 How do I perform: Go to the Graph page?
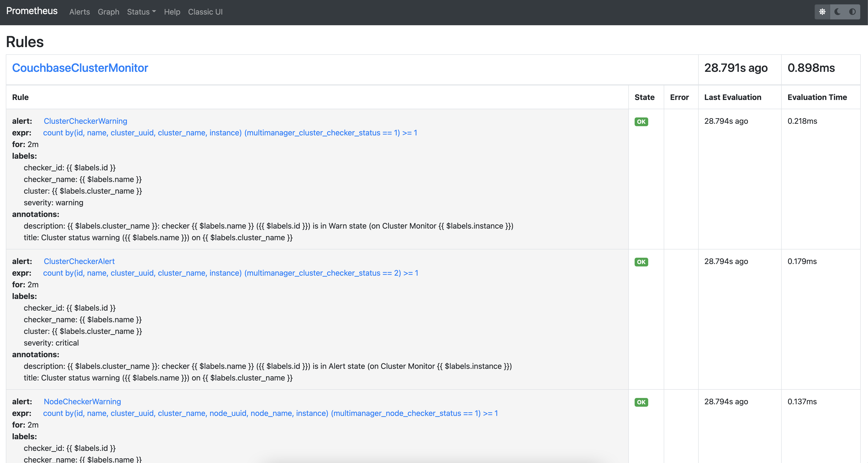click(x=108, y=12)
